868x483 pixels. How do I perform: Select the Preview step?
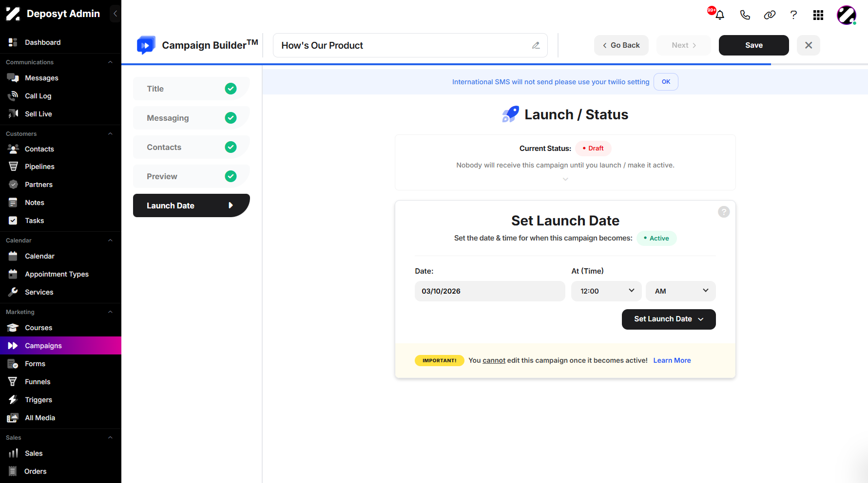[x=192, y=176]
